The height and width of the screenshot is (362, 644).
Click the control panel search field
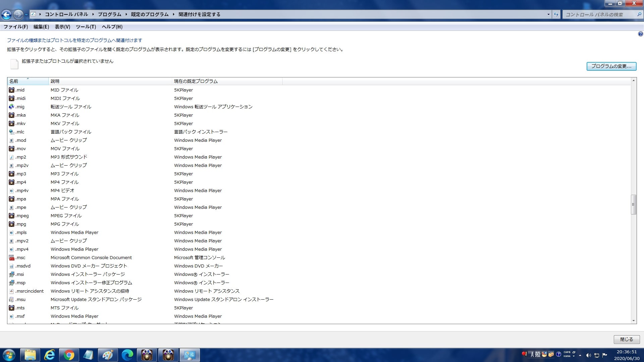click(602, 14)
